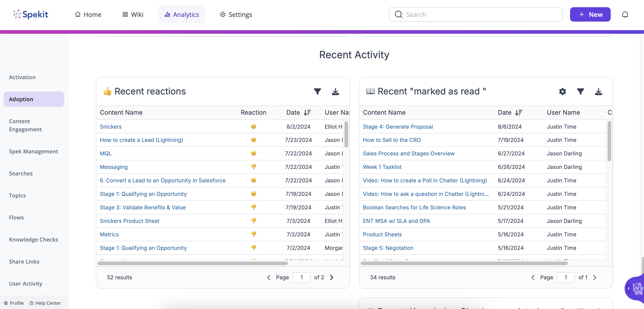Open Sales Process and Stages Overview
This screenshot has width=644, height=309.
pyautogui.click(x=409, y=154)
